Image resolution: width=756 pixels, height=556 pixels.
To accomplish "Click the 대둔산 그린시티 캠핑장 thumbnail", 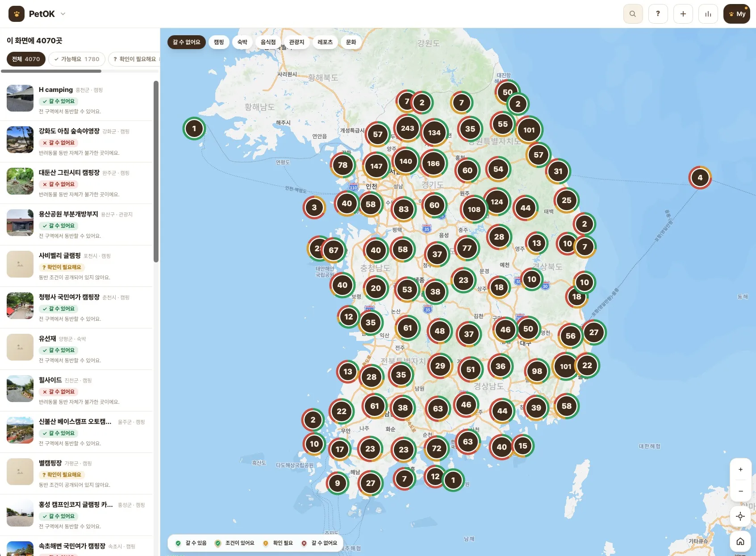I will tap(20, 181).
